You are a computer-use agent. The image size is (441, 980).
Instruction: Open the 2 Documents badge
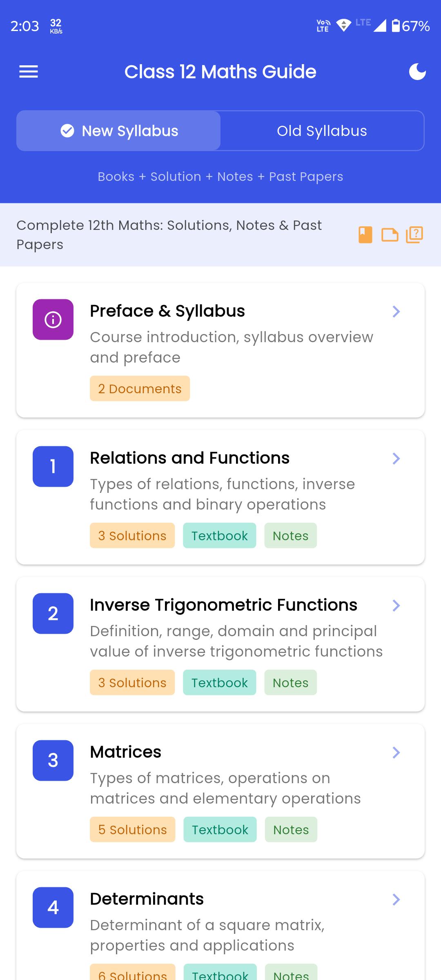140,389
